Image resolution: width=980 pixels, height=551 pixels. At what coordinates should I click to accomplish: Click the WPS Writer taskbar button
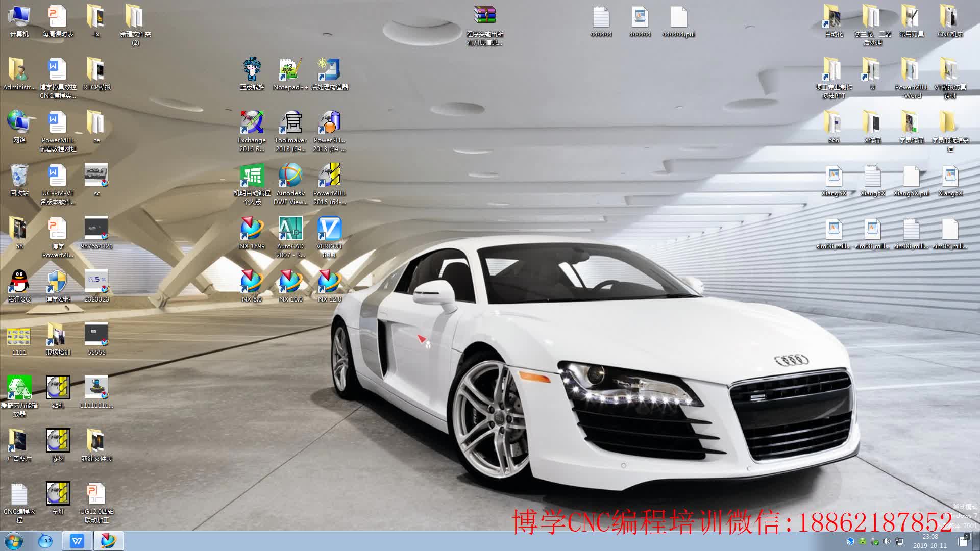[x=77, y=541]
